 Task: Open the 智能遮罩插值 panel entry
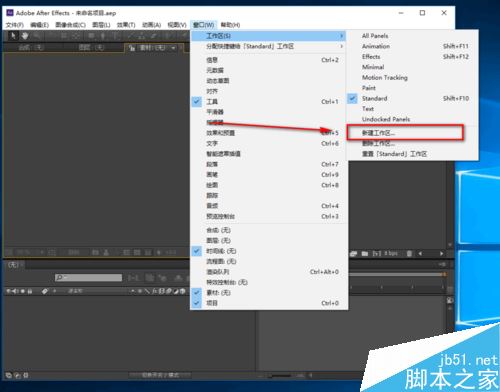pyautogui.click(x=269, y=154)
